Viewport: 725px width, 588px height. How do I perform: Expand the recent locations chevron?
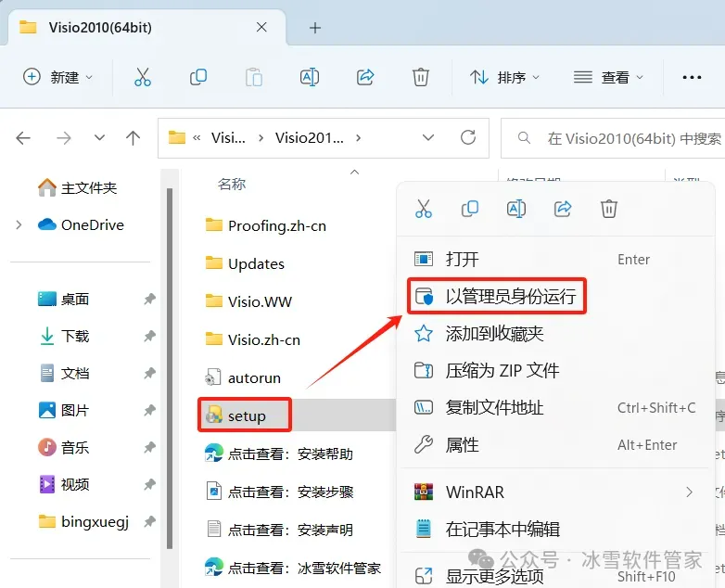pos(99,137)
